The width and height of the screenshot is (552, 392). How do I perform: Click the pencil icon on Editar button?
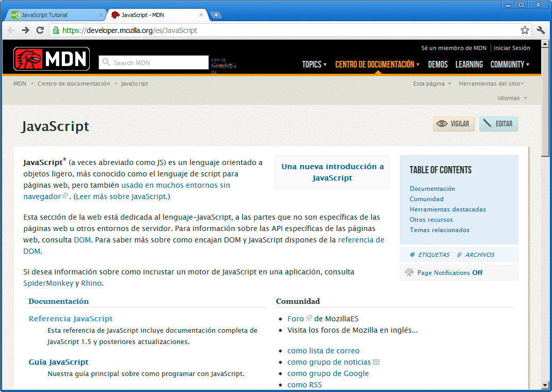487,123
